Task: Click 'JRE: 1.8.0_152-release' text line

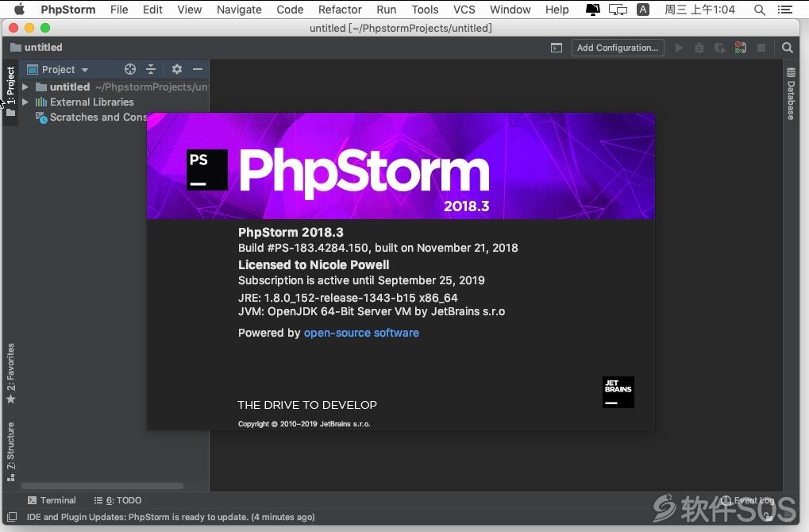Action: [348, 298]
